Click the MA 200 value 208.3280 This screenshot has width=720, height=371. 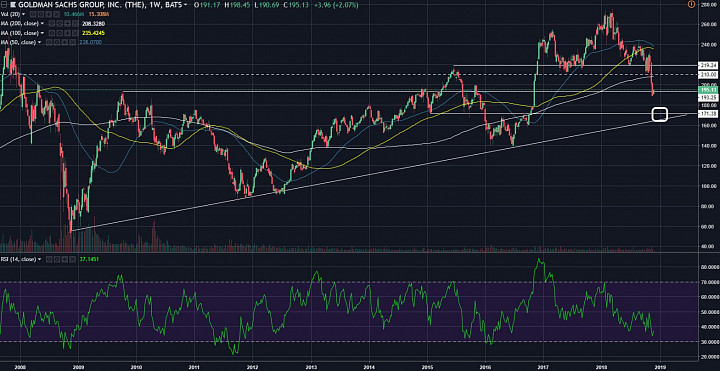pyautogui.click(x=94, y=24)
